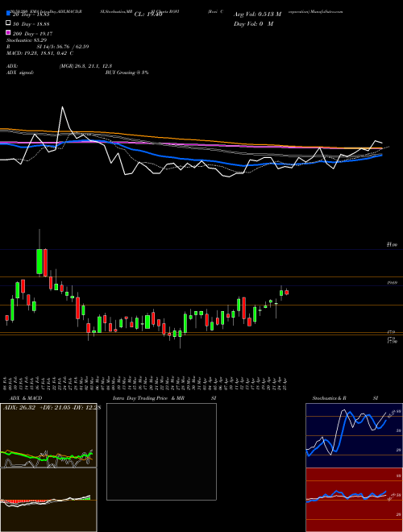Select the 'CL: 19.40' closing price label
This screenshot has height=532, width=403.
point(148,15)
